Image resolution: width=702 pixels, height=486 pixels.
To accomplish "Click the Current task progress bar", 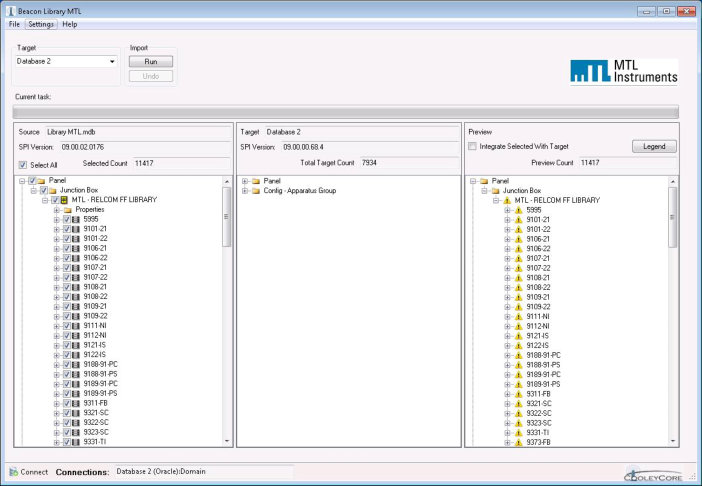I will [x=346, y=112].
